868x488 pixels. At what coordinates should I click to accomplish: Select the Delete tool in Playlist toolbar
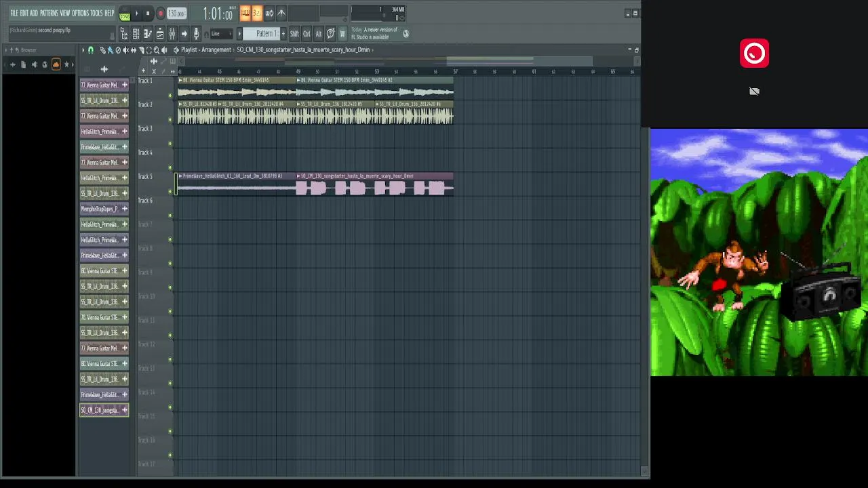coord(118,49)
